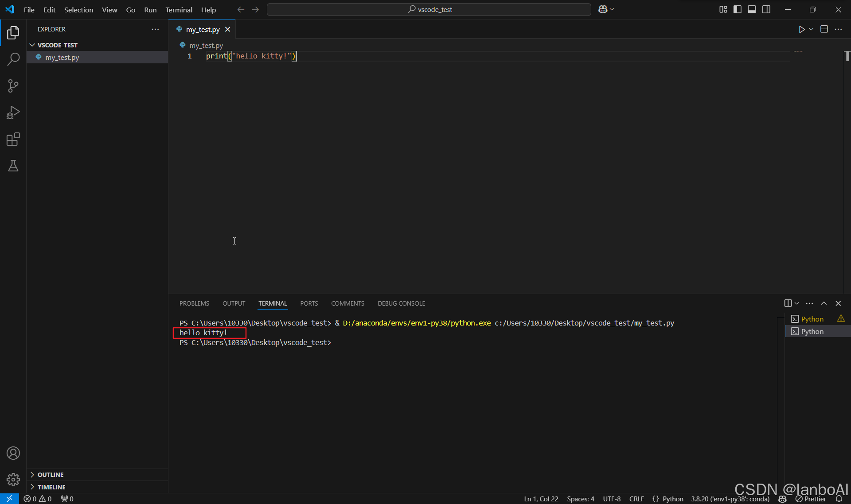851x504 pixels.
Task: Expand the TIMELINE section
Action: coord(51,487)
